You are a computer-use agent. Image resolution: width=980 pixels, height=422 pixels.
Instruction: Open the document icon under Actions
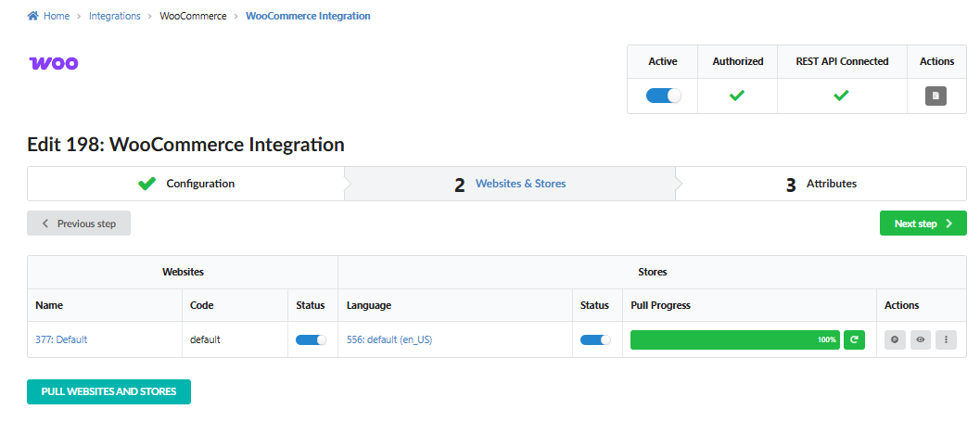pos(935,96)
